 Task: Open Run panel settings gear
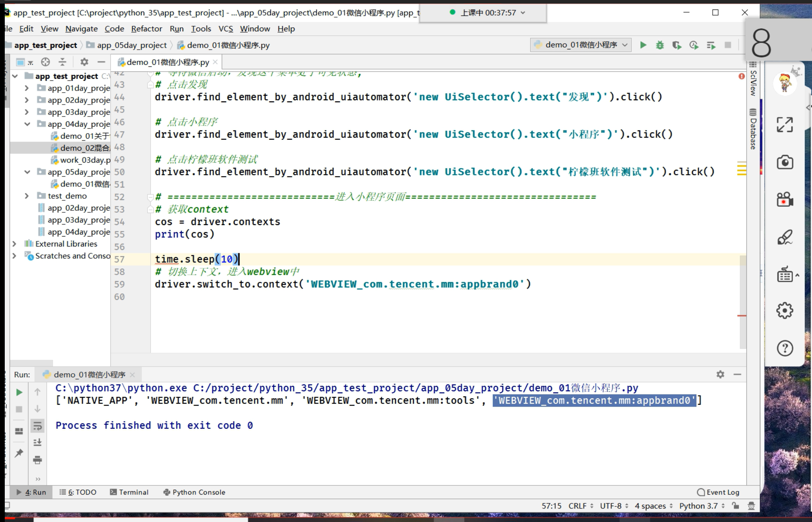tap(720, 375)
